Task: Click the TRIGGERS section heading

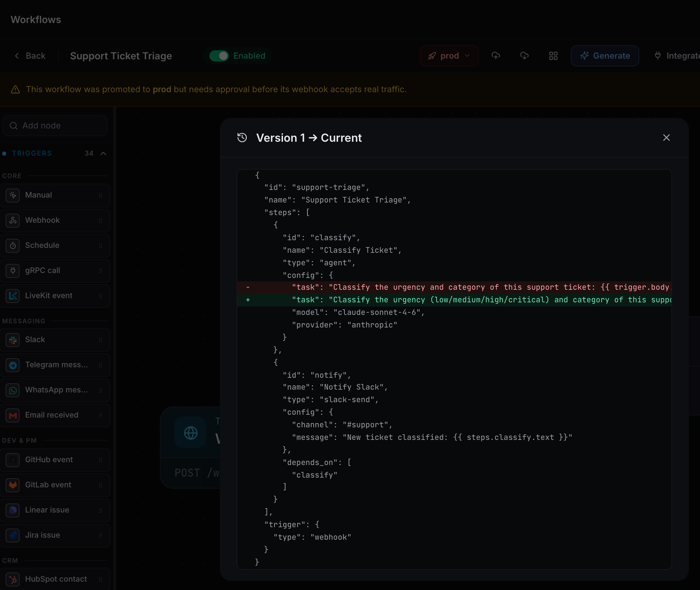Action: [32, 153]
